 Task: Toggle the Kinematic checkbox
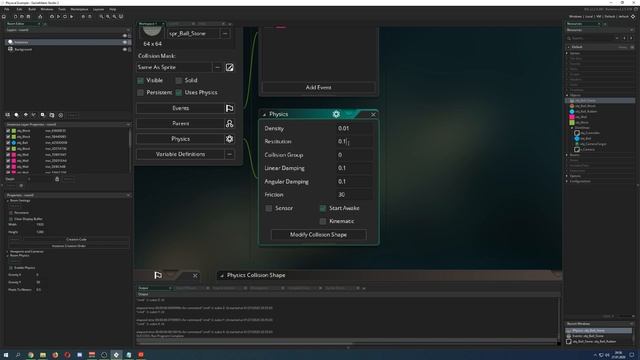click(x=323, y=221)
